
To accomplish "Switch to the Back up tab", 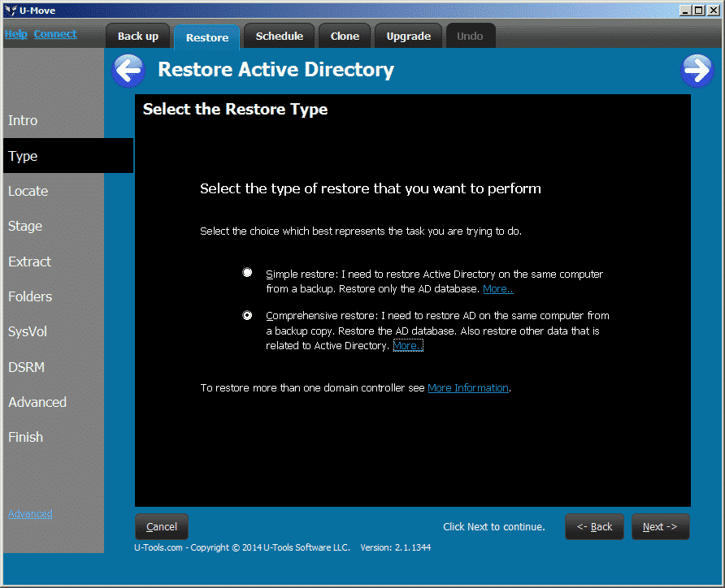I will click(138, 36).
